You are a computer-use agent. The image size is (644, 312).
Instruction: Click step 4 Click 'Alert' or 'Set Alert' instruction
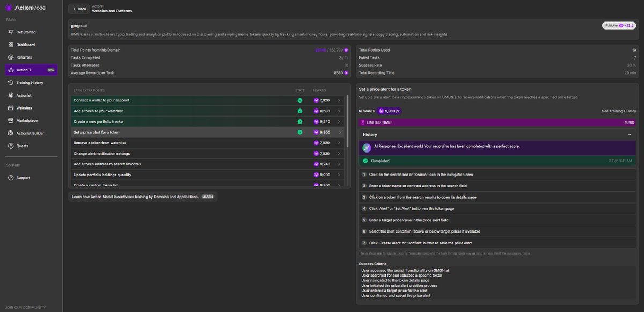pyautogui.click(x=497, y=208)
